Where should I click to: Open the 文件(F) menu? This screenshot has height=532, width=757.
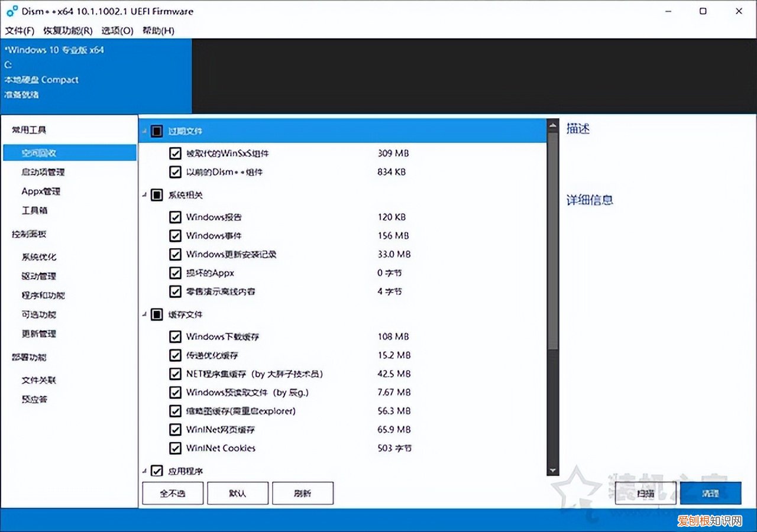click(20, 31)
